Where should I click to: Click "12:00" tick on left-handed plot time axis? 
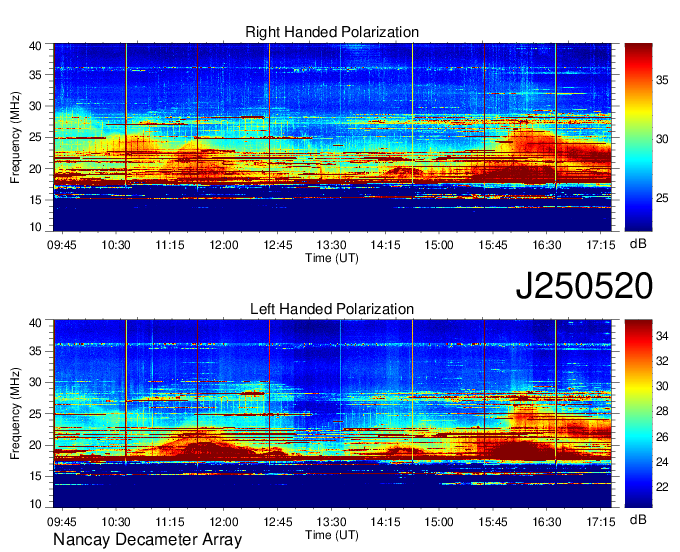tap(224, 522)
